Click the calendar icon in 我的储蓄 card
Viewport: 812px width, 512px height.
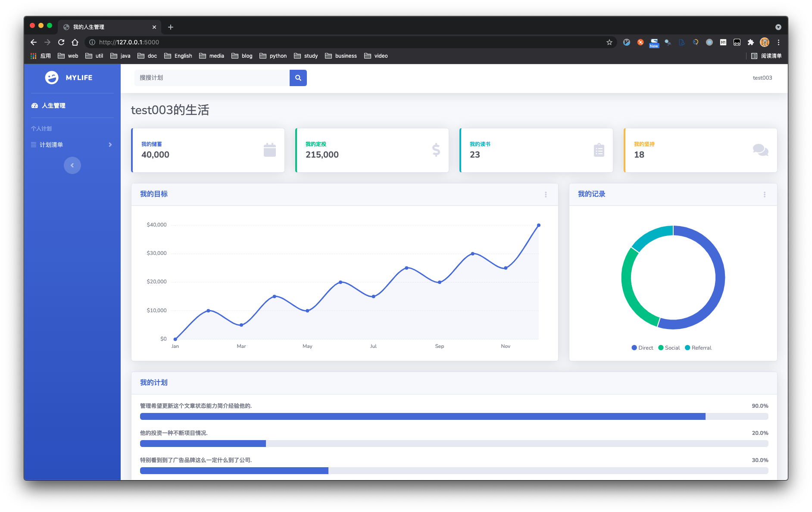(x=270, y=150)
